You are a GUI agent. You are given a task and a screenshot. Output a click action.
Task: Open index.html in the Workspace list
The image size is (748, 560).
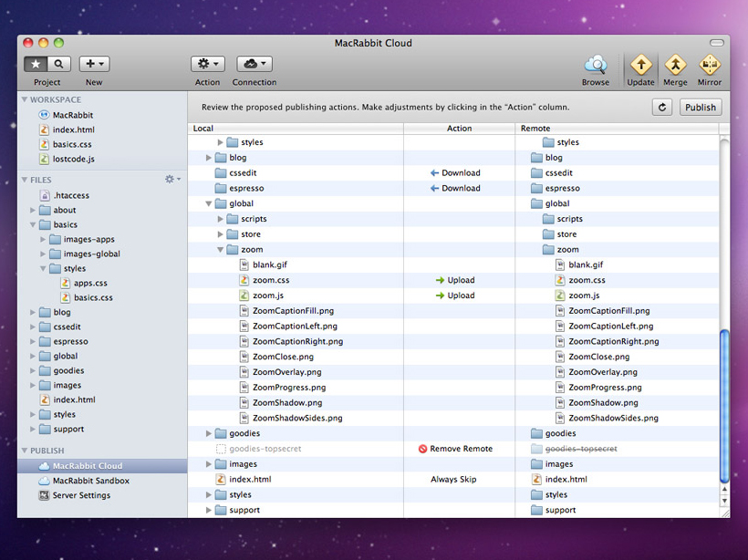tap(74, 130)
